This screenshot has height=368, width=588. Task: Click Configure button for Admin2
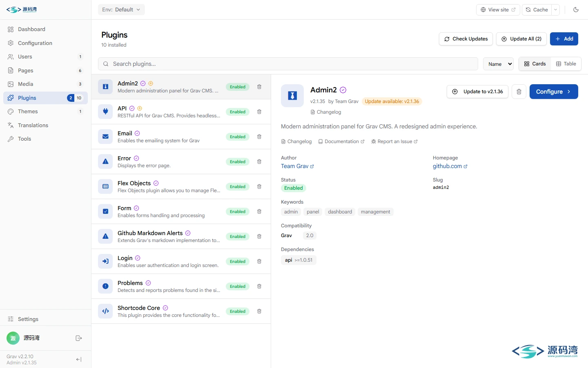pyautogui.click(x=554, y=92)
